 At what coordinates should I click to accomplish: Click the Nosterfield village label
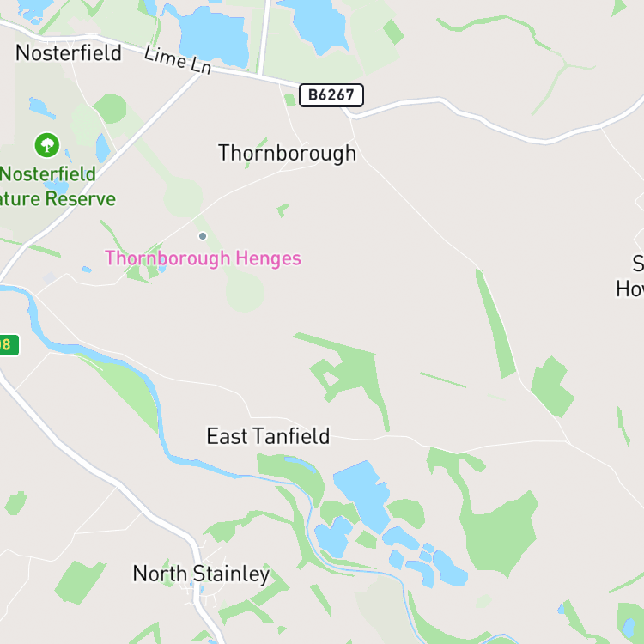coord(69,53)
